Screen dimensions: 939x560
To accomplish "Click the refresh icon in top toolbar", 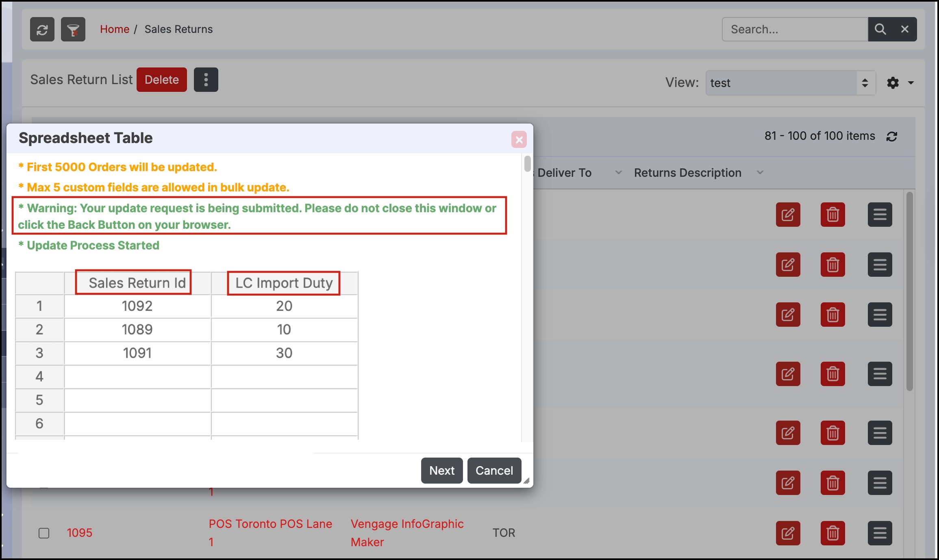I will [x=42, y=29].
